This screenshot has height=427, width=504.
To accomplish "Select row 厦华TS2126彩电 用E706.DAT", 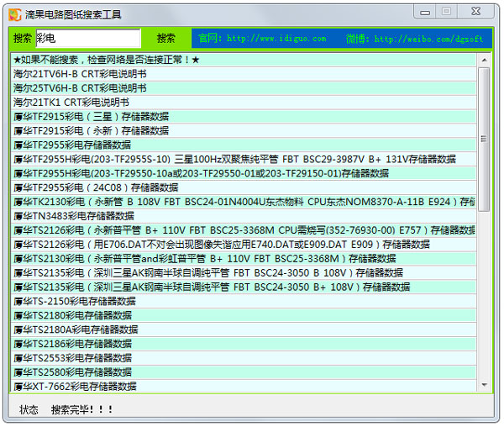I will tap(244, 245).
